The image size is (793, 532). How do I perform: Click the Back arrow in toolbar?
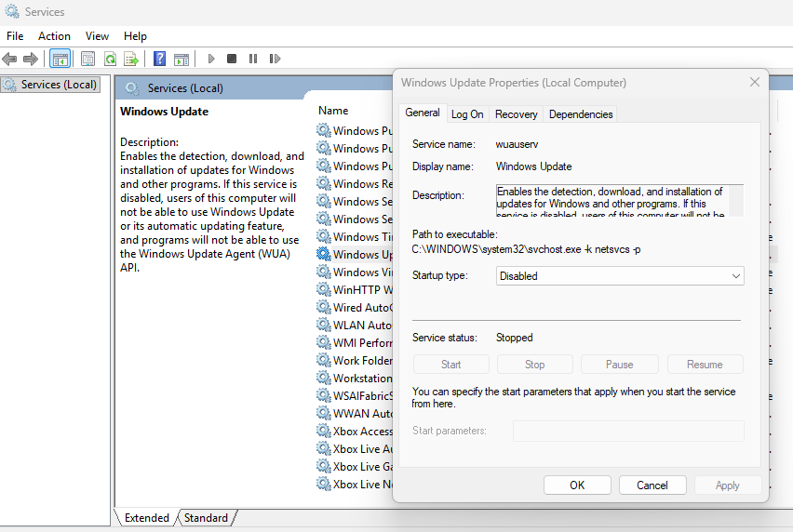(x=10, y=59)
